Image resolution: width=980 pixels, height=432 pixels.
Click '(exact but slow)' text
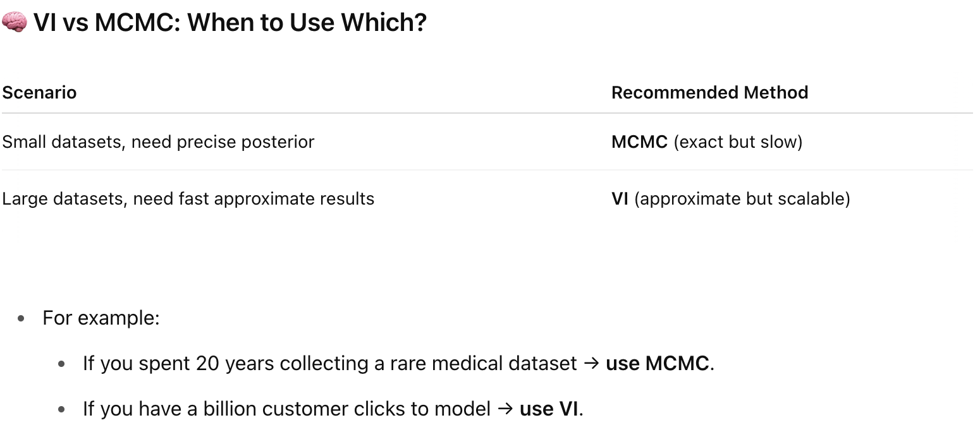(x=738, y=141)
